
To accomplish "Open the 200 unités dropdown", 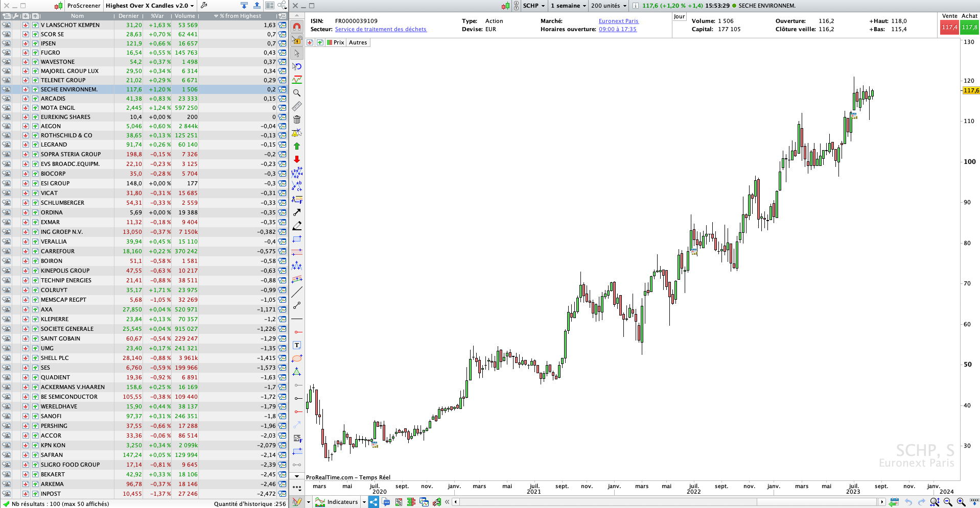I will coord(609,6).
